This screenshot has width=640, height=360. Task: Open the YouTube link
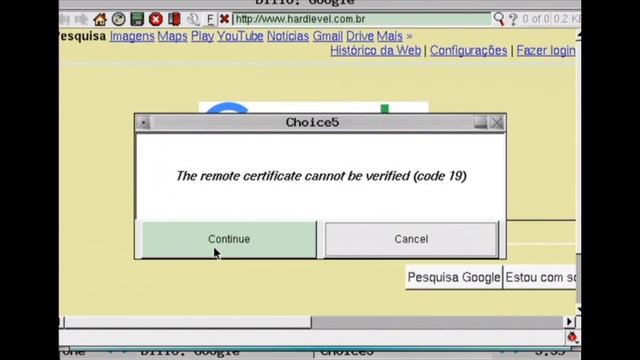click(240, 36)
